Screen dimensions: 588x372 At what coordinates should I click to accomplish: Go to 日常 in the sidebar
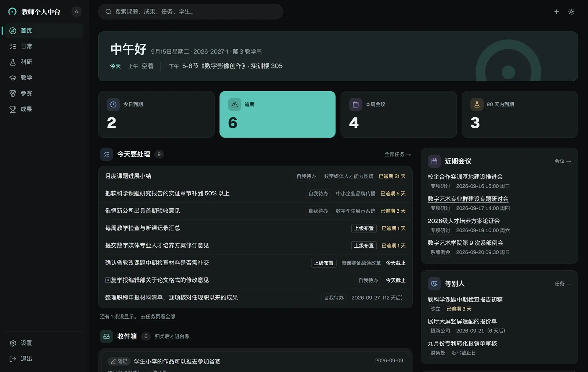pos(44,46)
